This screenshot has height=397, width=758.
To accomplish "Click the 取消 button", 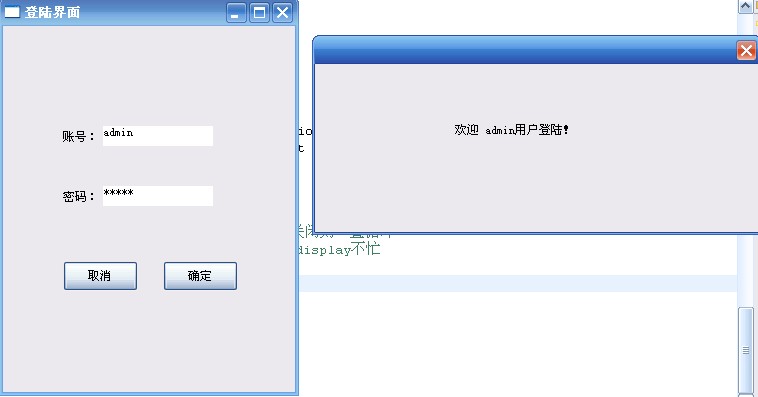I will click(x=101, y=276).
